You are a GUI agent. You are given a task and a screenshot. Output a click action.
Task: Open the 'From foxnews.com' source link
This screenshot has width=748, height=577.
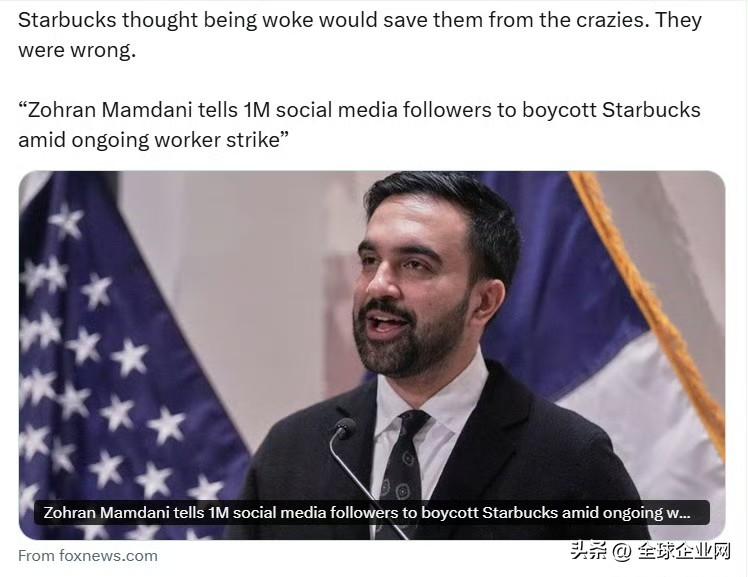88,556
